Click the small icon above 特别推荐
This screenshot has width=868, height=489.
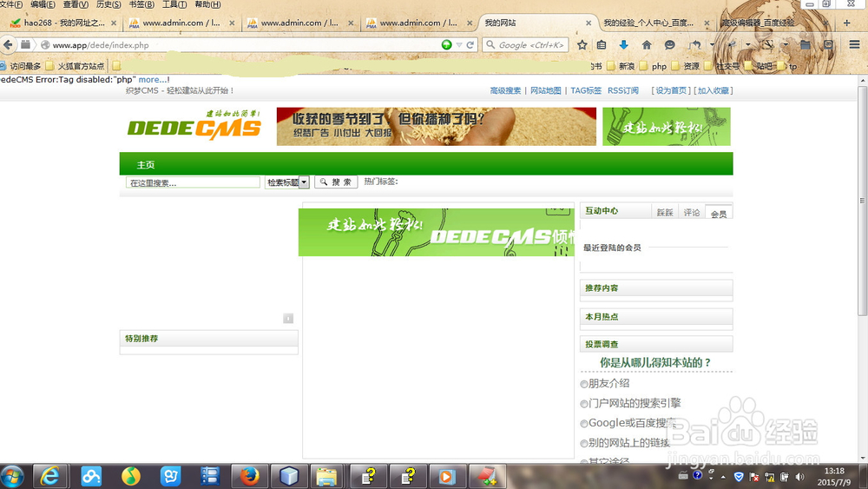(x=288, y=318)
